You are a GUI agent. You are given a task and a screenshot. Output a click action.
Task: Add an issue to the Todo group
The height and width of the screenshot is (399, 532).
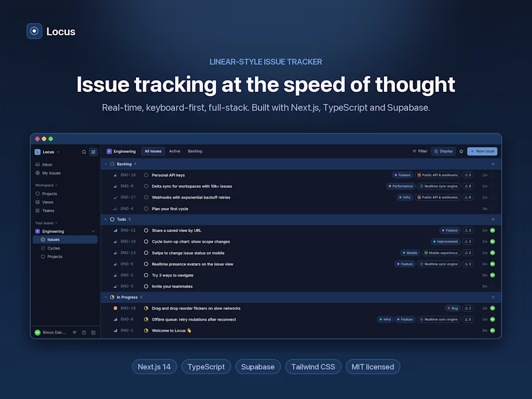point(493,220)
